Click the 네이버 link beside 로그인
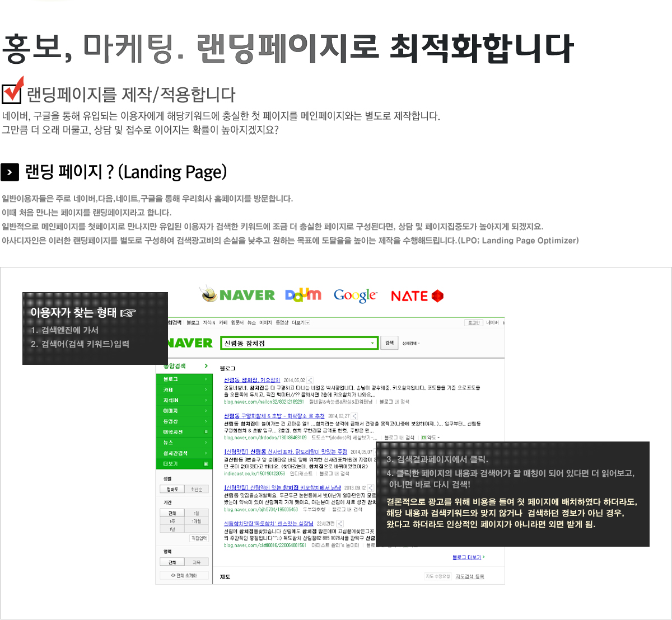The width and height of the screenshot is (672, 620). point(492,323)
